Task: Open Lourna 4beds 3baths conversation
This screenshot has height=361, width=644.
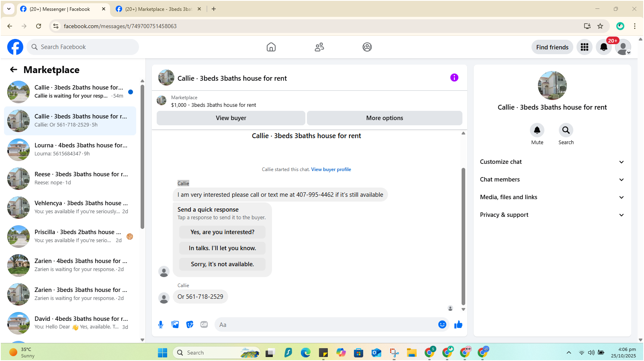Action: click(70, 150)
